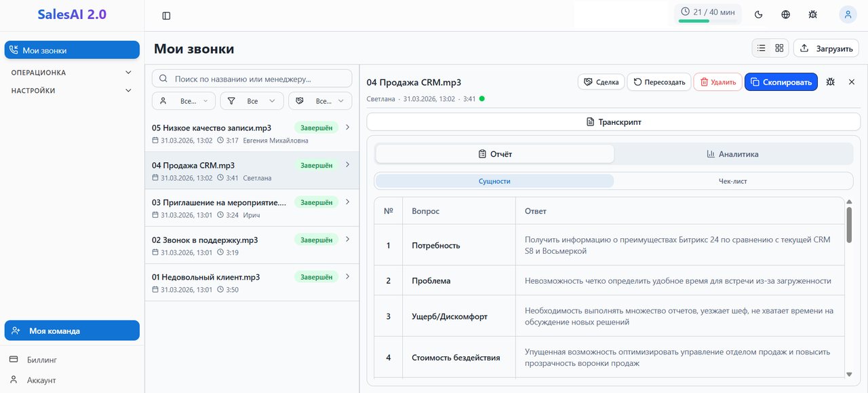Screen dimensions: 868x393
Task: Expand chevron for 01 Недовольный клиент
Action: [347, 276]
